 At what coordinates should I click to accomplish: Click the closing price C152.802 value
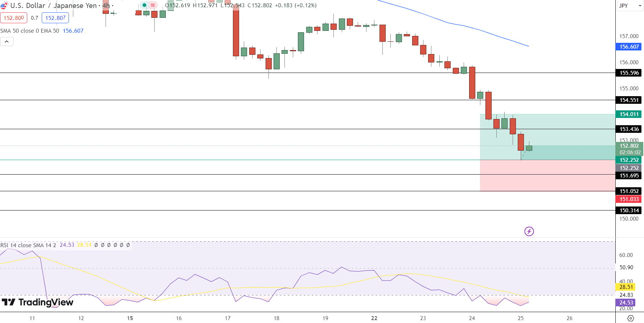click(x=260, y=5)
